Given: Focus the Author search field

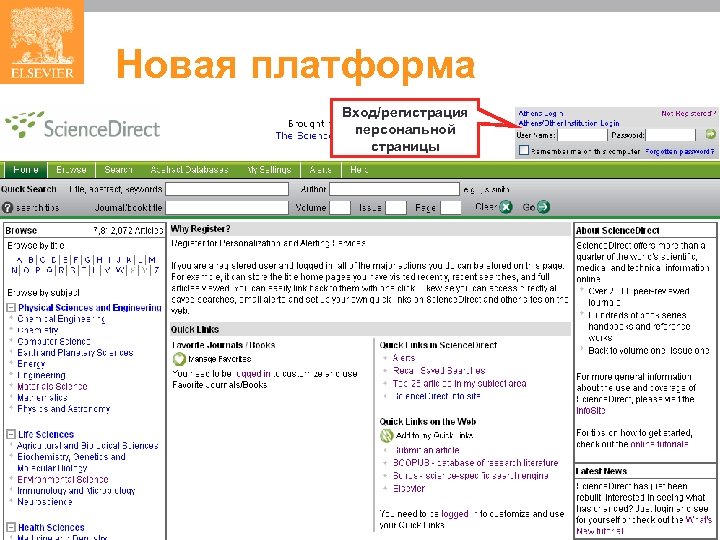Looking at the screenshot, I should (394, 189).
